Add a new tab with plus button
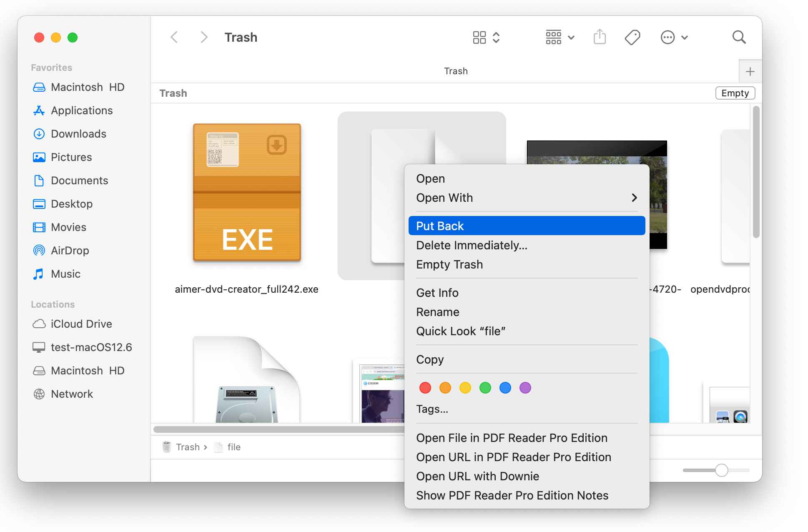Viewport: 808px width, 532px height. 750,71
